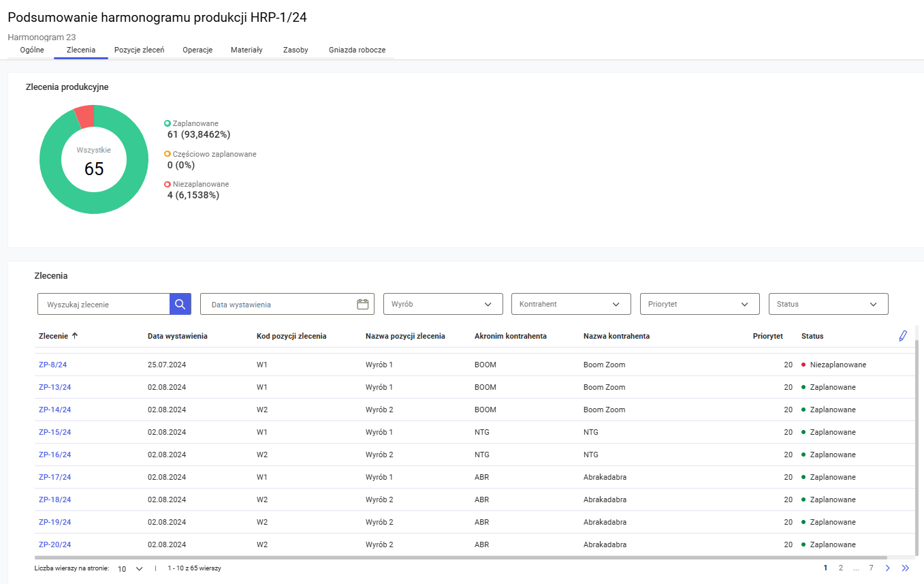Go to next page arrow
The width and height of the screenshot is (924, 584).
[x=887, y=568]
